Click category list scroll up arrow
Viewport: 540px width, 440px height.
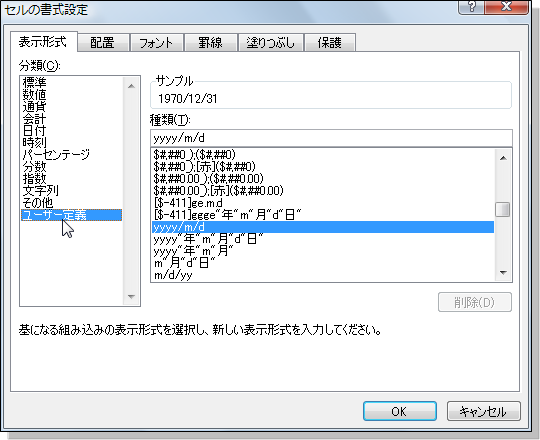(131, 86)
